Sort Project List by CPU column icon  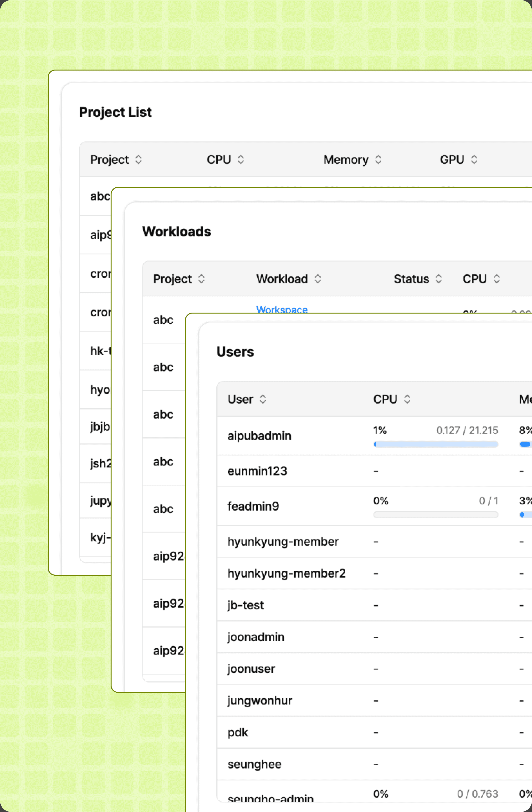coord(240,159)
